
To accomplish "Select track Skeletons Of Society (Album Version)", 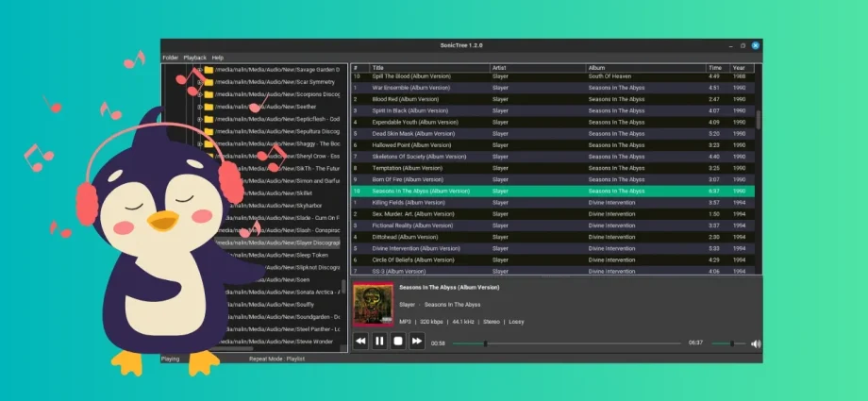I will tap(553, 157).
